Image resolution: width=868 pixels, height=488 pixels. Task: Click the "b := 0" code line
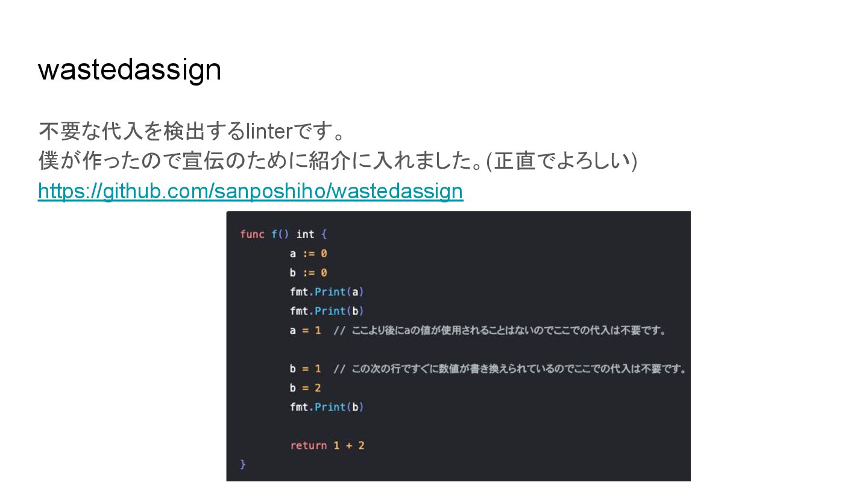(308, 273)
